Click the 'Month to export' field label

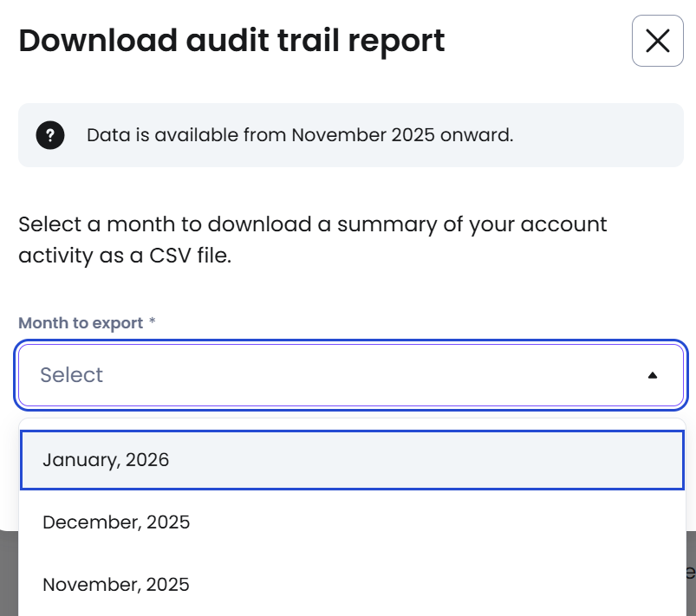[x=81, y=322]
